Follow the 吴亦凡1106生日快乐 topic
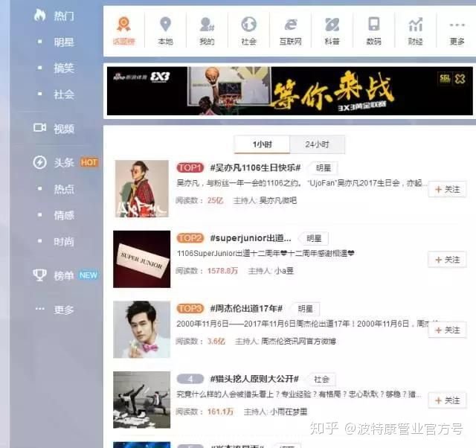The image size is (476, 448). (x=447, y=190)
